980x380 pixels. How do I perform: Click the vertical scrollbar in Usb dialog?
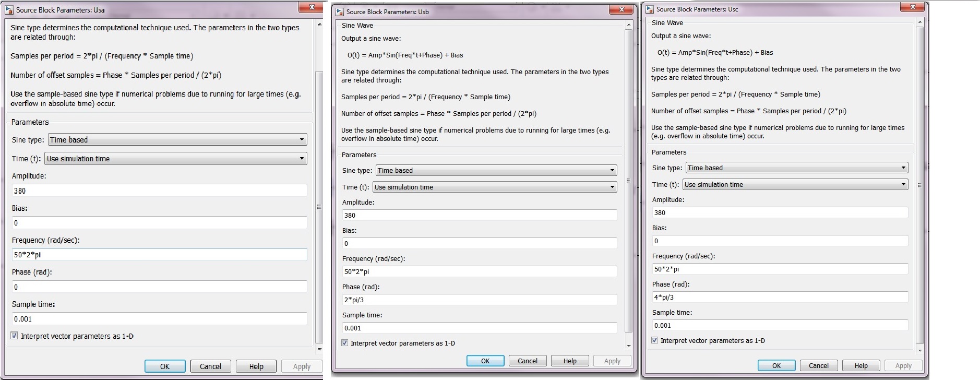pyautogui.click(x=628, y=180)
